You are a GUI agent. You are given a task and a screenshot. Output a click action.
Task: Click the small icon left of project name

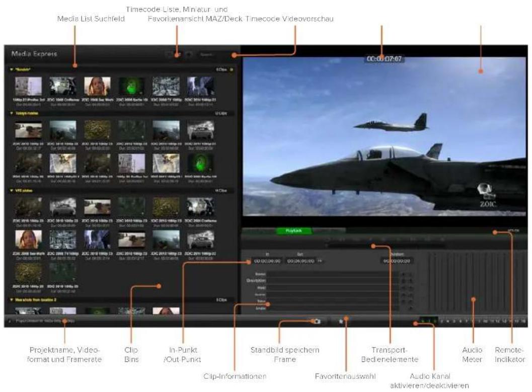[10, 321]
